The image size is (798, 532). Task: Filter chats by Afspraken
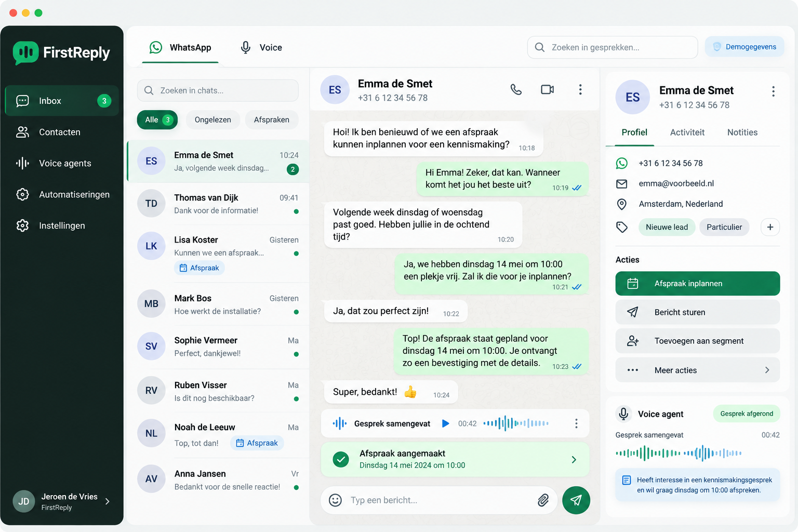272,120
